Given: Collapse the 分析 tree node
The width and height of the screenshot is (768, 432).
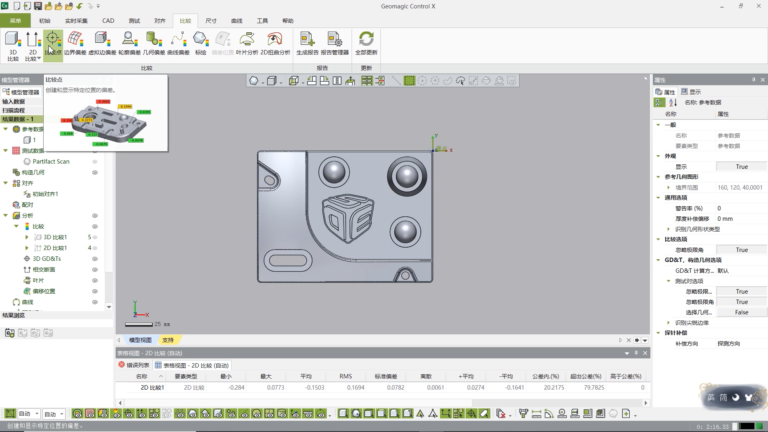Looking at the screenshot, I should pyautogui.click(x=6, y=216).
